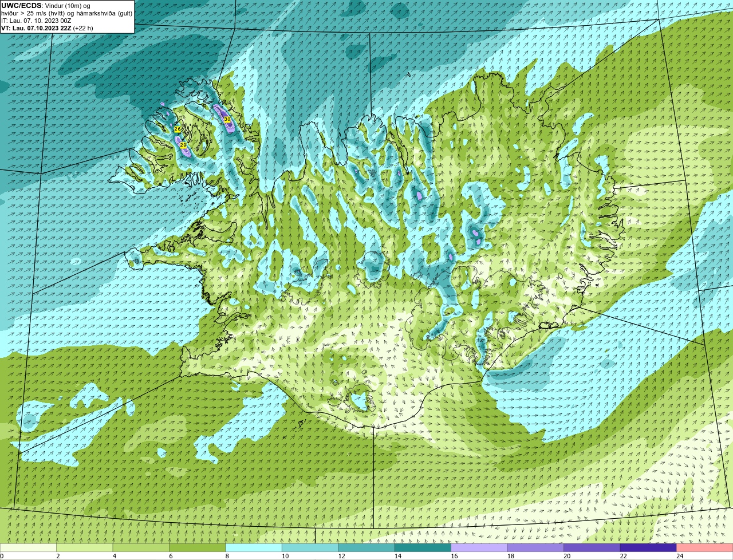Select the 18–20 m/s purple legend band
This screenshot has height=560, width=733.
point(535,548)
